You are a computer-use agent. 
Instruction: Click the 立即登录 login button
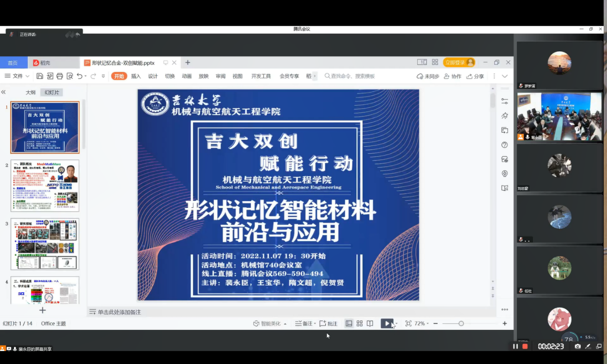[459, 63]
